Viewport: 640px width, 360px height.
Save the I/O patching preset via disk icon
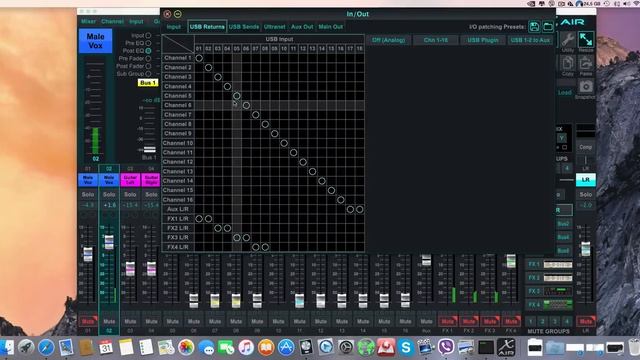pos(534,27)
